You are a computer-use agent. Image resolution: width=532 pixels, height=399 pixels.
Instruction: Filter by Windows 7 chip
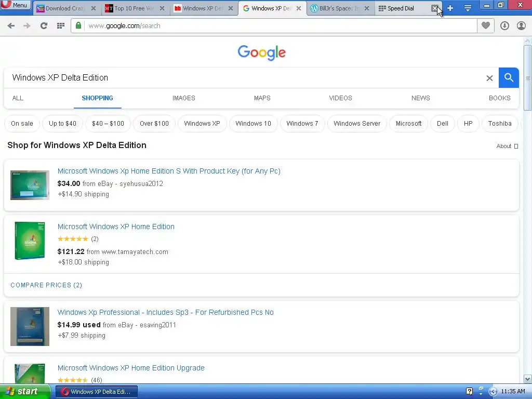(x=302, y=124)
